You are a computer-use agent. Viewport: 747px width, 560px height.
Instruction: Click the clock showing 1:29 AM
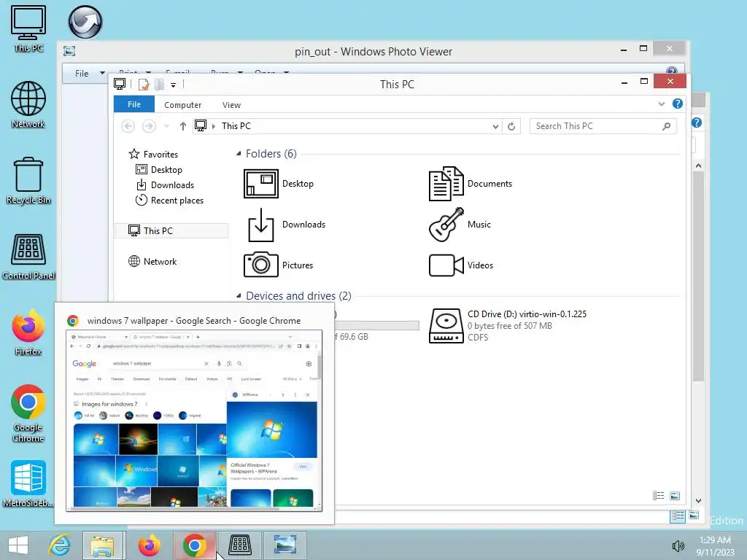click(x=715, y=540)
